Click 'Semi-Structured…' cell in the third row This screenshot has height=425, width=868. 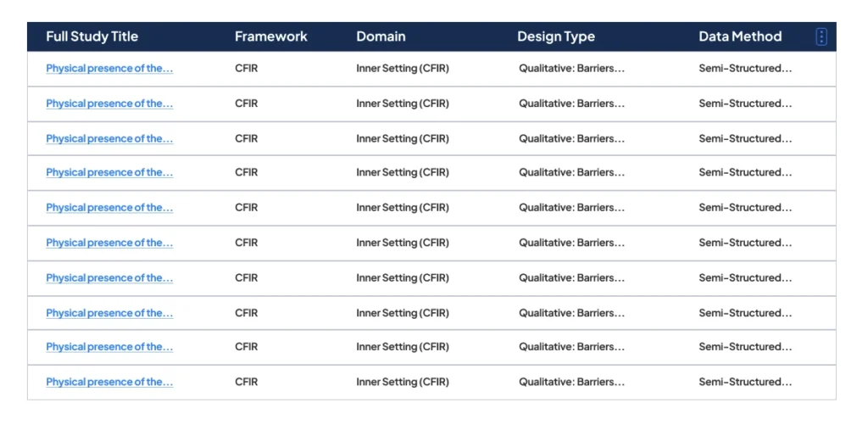[745, 138]
